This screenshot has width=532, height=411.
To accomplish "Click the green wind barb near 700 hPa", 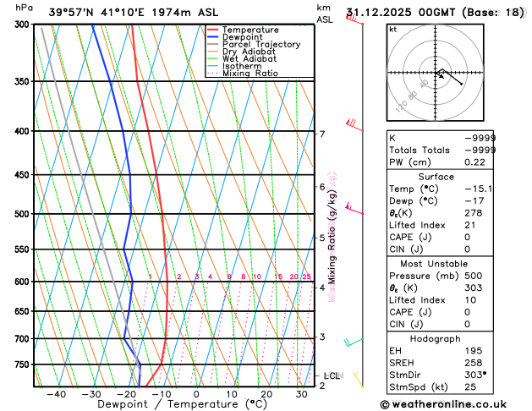I will (354, 342).
